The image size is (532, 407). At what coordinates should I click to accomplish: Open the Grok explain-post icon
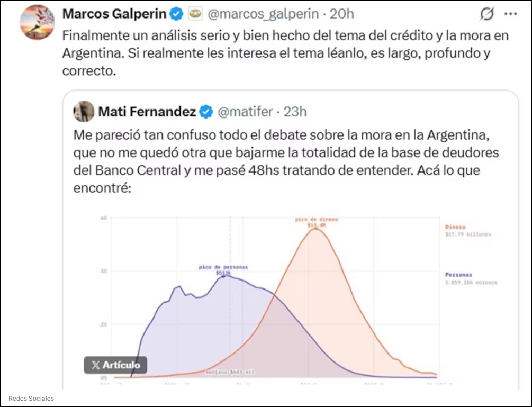point(486,14)
